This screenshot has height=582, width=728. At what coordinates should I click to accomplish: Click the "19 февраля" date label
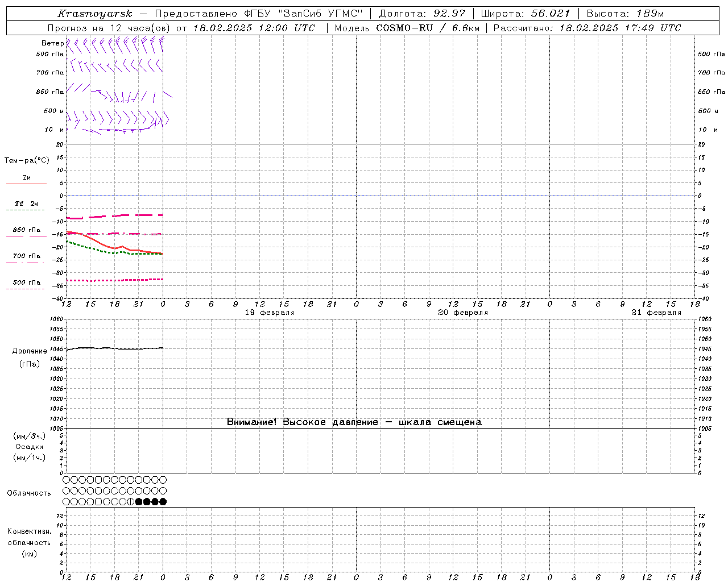click(270, 313)
